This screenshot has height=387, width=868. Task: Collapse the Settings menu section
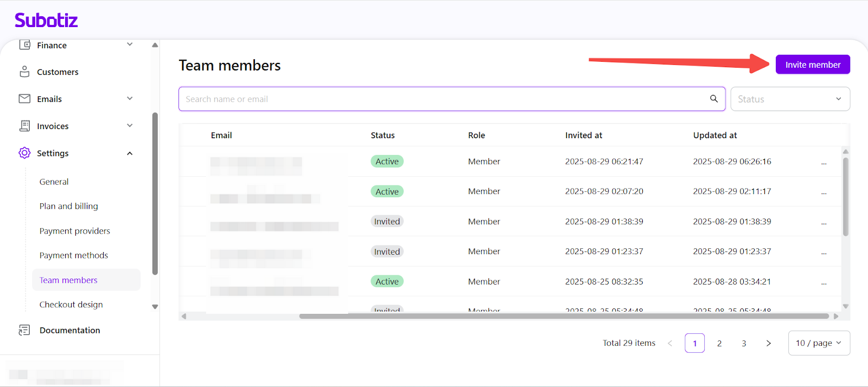click(130, 153)
